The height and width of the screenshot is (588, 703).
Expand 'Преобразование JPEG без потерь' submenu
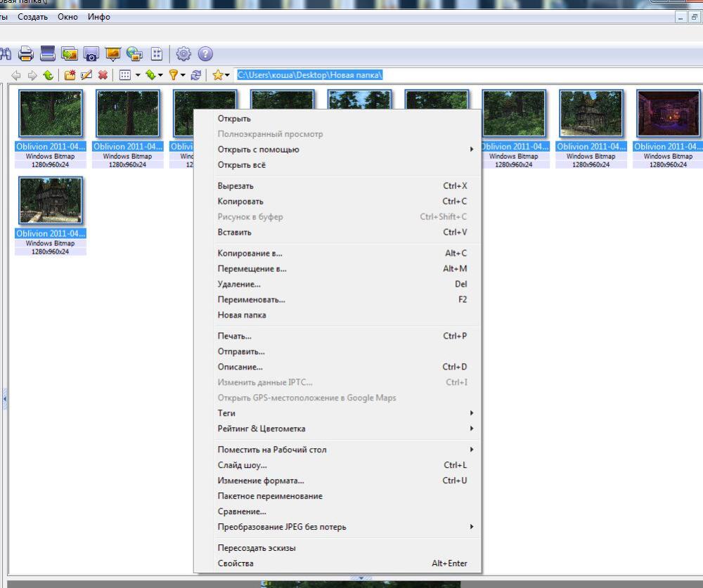[x=471, y=527]
